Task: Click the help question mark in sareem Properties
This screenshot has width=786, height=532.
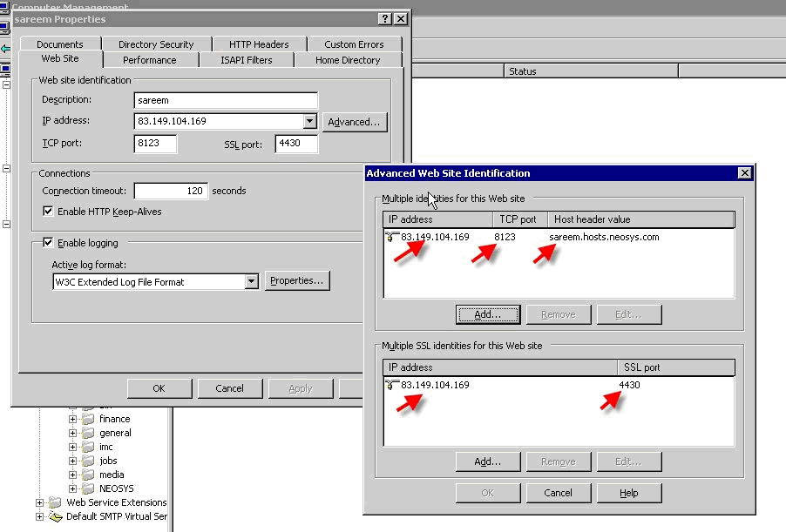Action: pyautogui.click(x=384, y=19)
